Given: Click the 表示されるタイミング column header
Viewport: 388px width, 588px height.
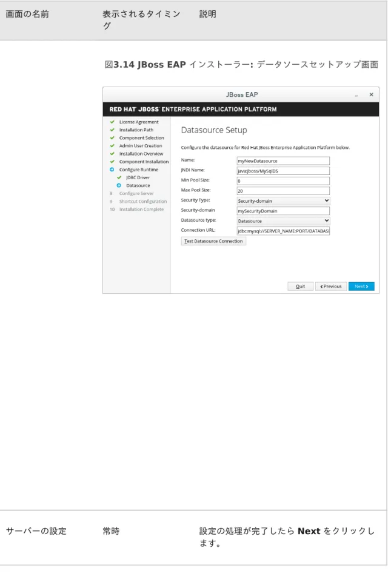Looking at the screenshot, I should click(x=142, y=20).
